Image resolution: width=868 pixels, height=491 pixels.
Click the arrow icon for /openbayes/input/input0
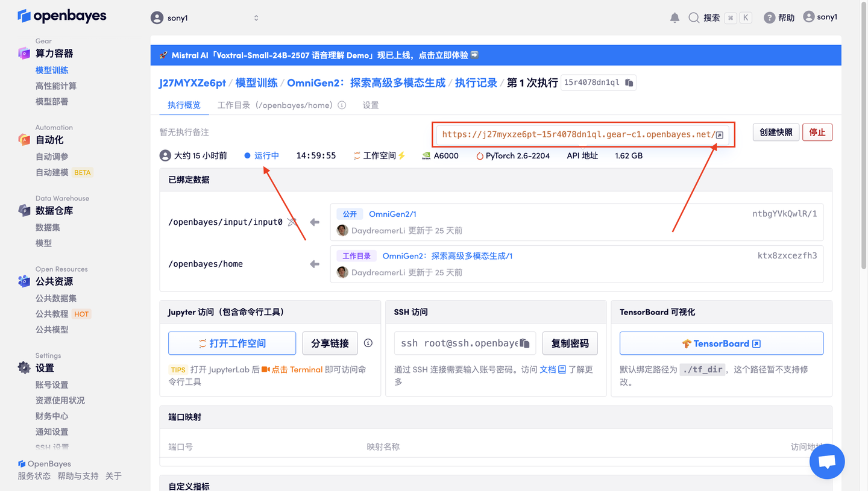(x=315, y=222)
